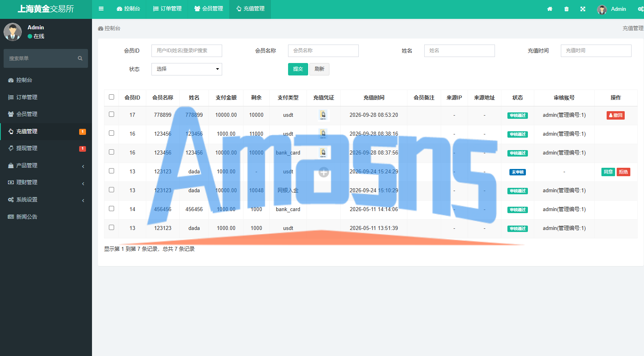
Task: Sort by the 充值时间 column header
Action: coord(374,98)
